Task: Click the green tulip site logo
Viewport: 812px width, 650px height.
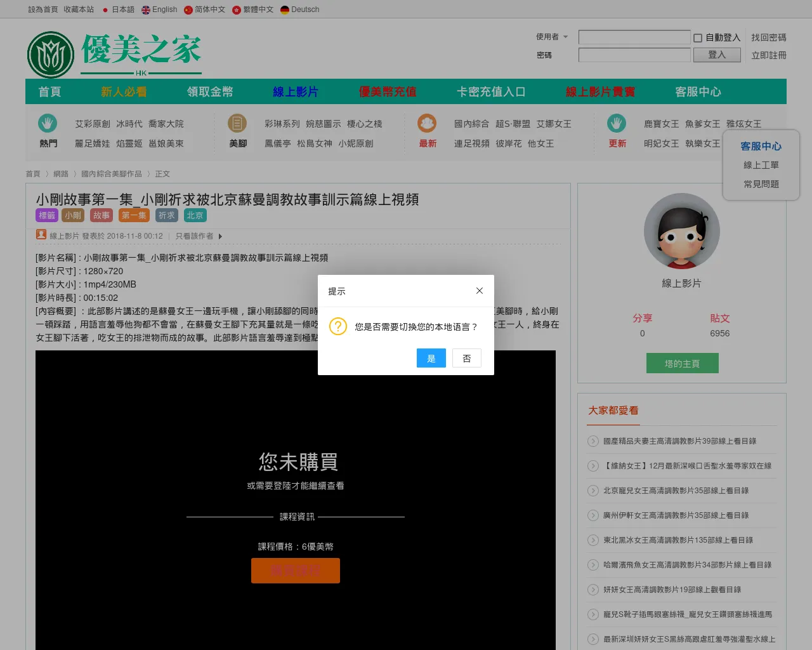Action: [51, 55]
